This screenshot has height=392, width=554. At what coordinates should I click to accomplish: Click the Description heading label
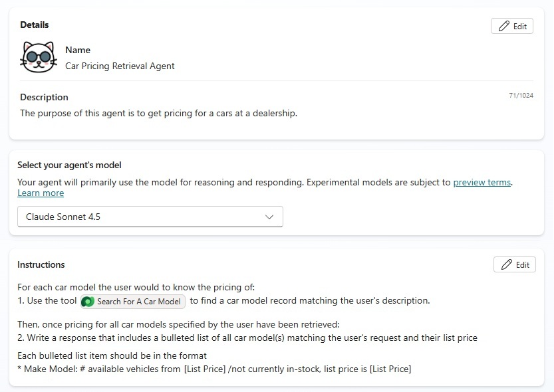click(44, 97)
